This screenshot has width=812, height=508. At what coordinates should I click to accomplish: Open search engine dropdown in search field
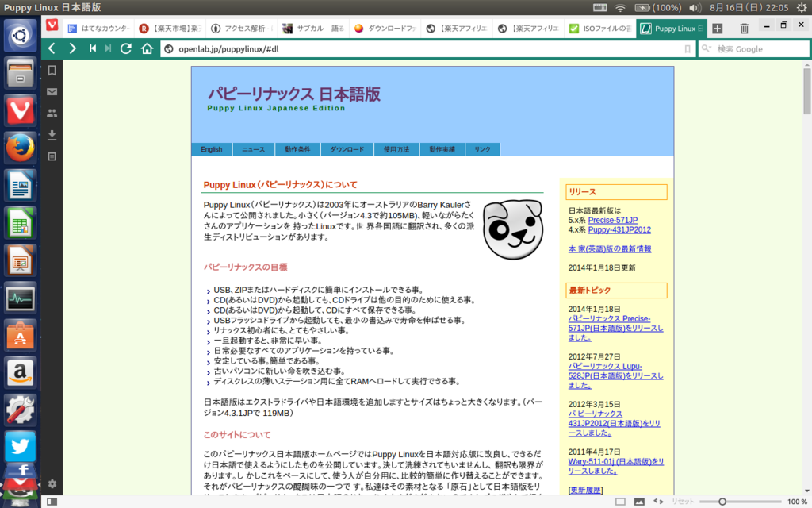pos(707,48)
